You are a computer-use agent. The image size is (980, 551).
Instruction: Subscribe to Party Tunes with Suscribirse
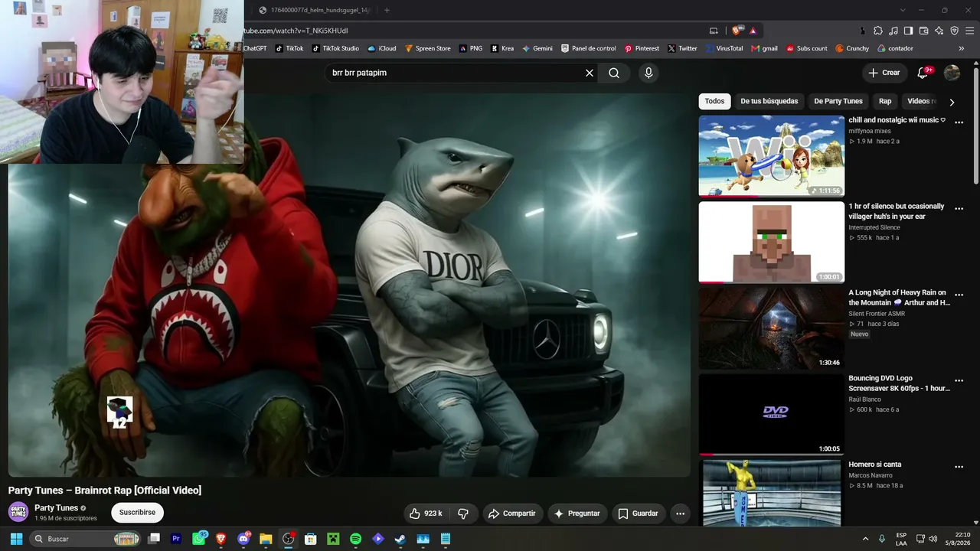(137, 513)
